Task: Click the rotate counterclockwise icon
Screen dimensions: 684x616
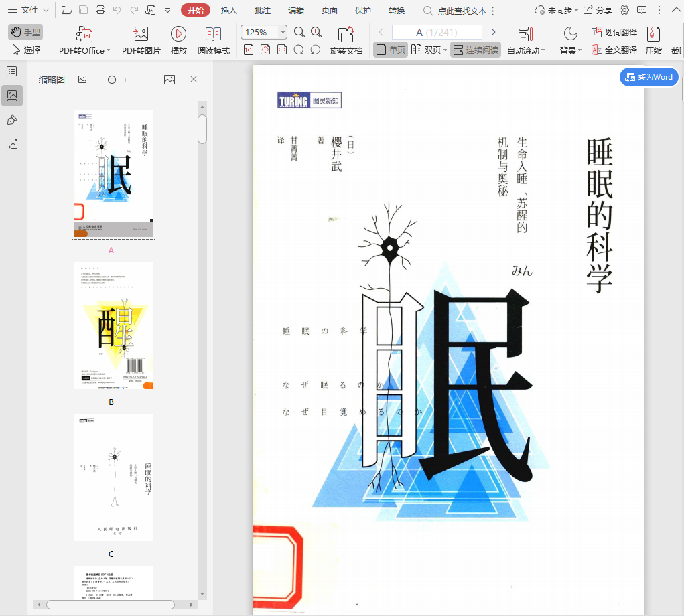Action: [x=299, y=50]
